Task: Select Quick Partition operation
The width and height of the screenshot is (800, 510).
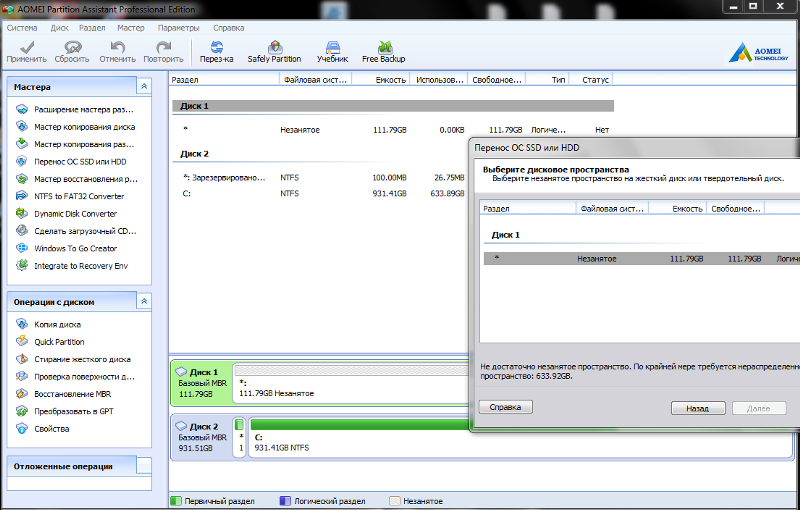Action: (50, 342)
